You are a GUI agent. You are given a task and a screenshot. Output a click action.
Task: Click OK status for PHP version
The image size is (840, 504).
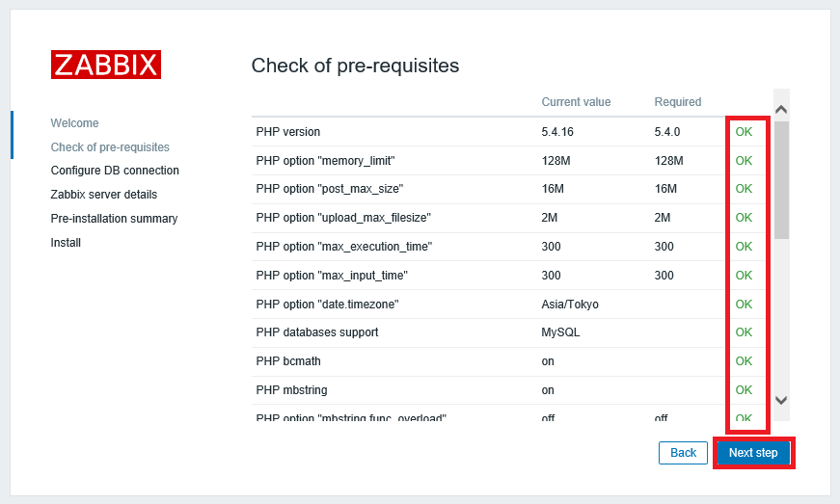coord(744,132)
